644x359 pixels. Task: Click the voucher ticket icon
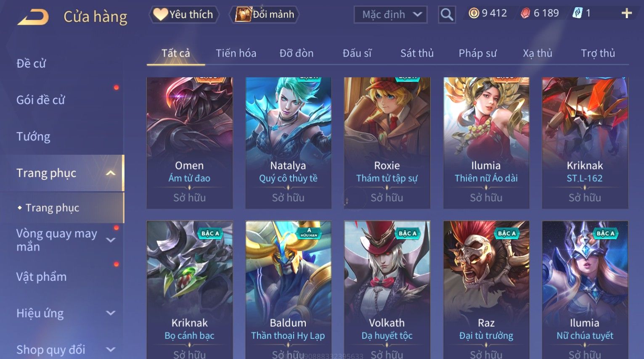(578, 13)
